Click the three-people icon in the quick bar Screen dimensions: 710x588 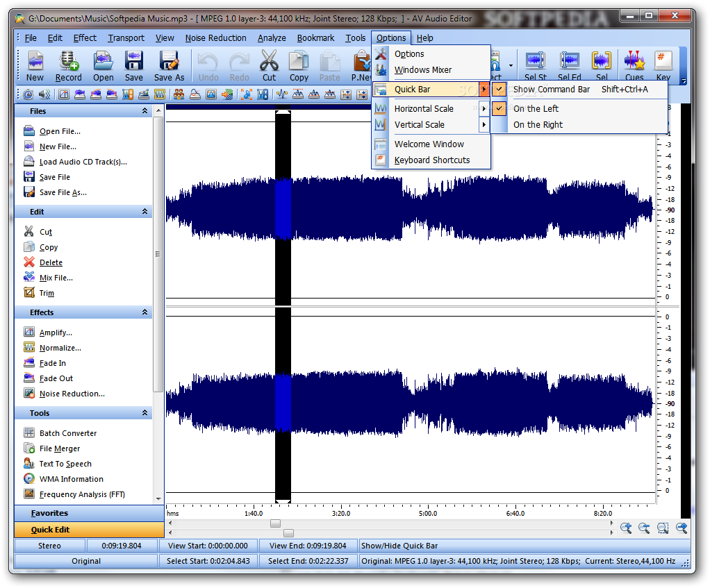[179, 94]
